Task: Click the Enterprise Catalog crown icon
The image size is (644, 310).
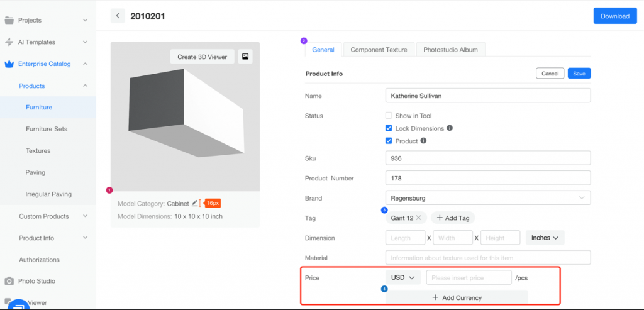Action: [9, 64]
